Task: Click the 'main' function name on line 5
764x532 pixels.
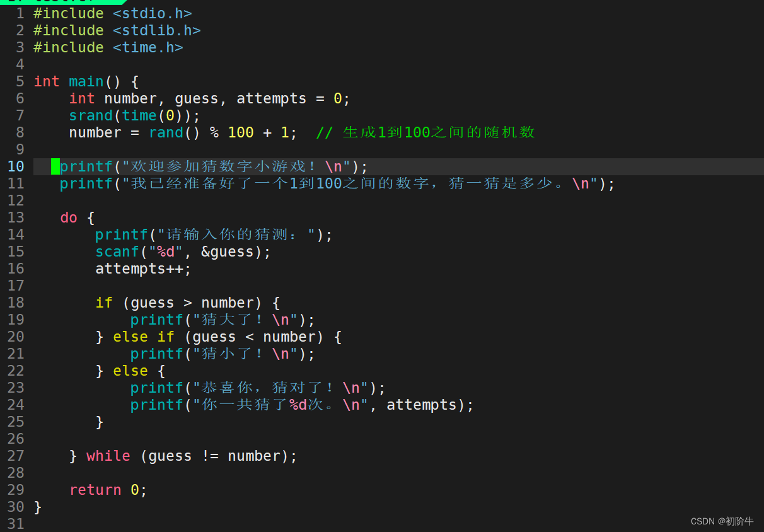Action: pos(86,81)
